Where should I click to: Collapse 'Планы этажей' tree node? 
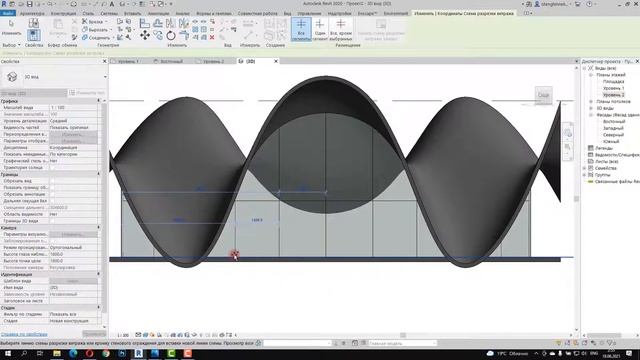[591, 75]
